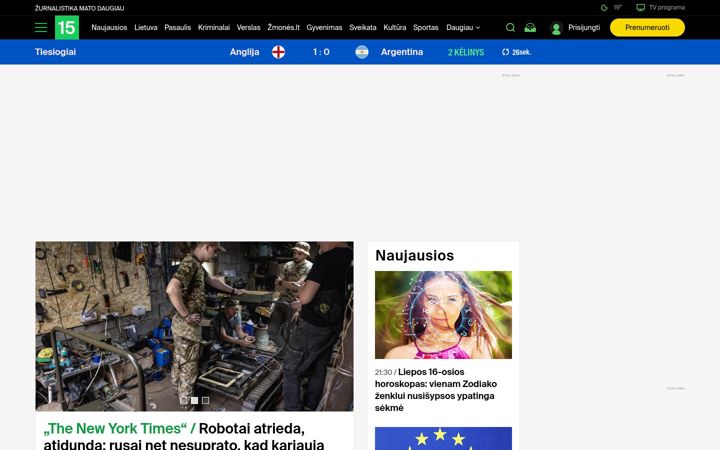Open the Naujausios menu item
Viewport: 720px width, 450px height.
[x=109, y=28]
